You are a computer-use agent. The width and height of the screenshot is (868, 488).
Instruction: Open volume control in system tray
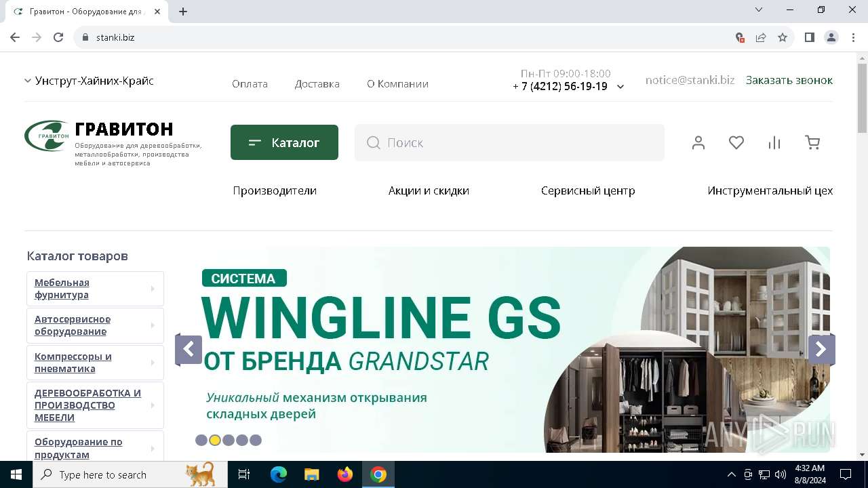[780, 474]
